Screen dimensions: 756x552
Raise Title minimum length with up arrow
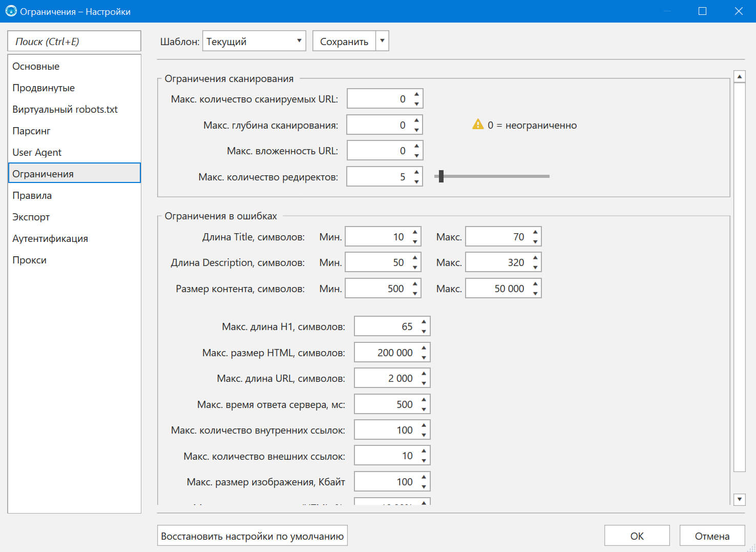[415, 232]
